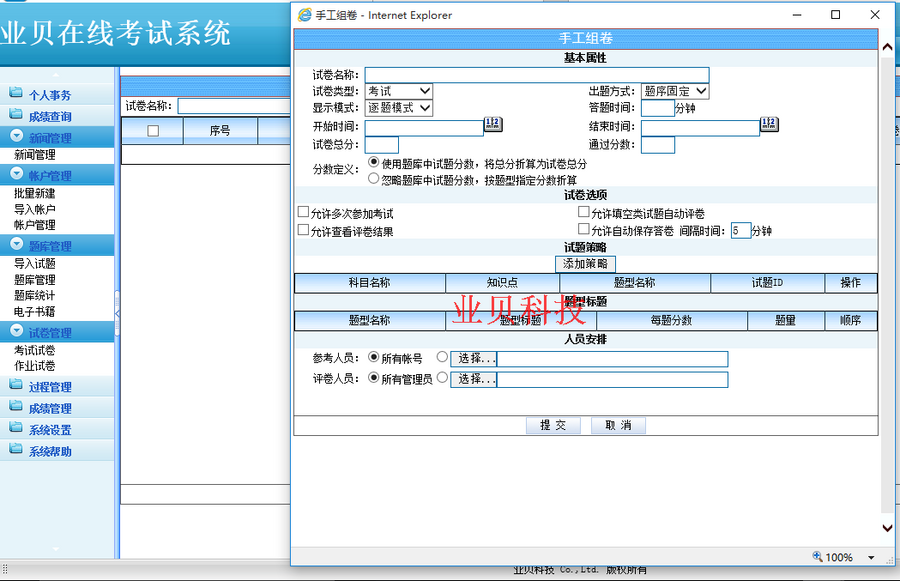This screenshot has width=900, height=581.
Task: Click the 过程管理 folder icon
Action: coord(16,385)
